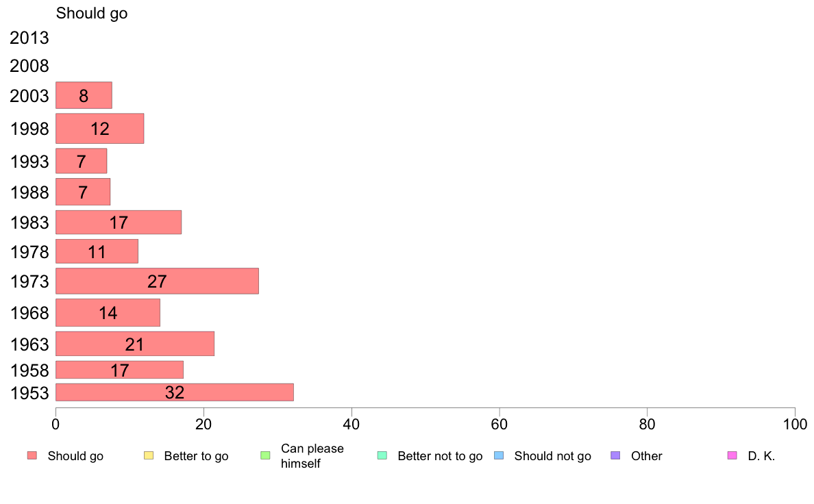Click the 1998 bar labeled 12
814x504 pixels.
[x=99, y=129]
